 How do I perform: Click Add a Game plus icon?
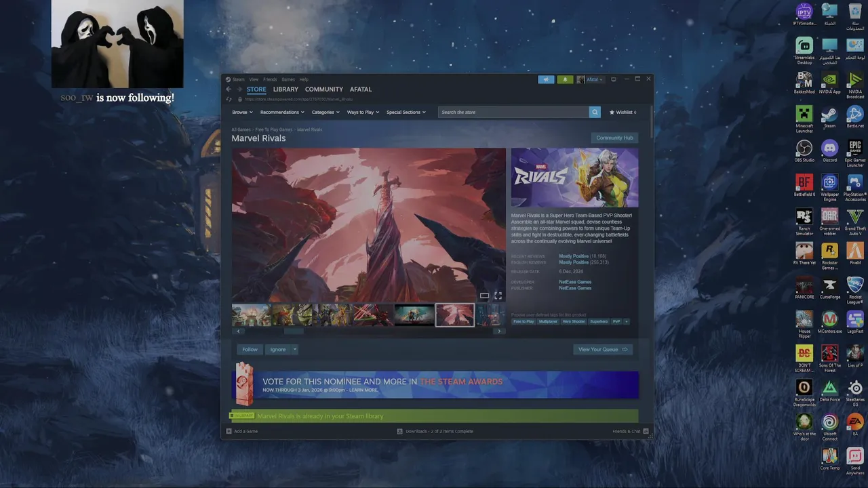click(229, 431)
